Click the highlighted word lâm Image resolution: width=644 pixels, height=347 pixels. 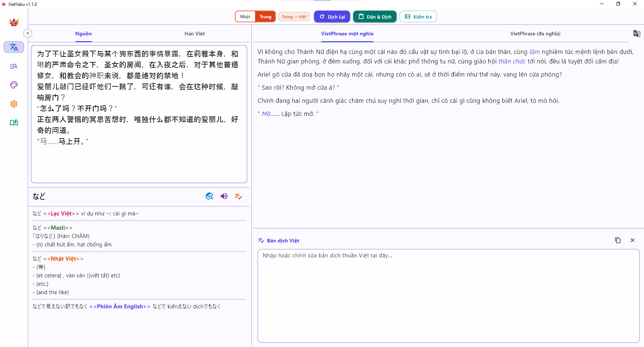[x=534, y=52]
